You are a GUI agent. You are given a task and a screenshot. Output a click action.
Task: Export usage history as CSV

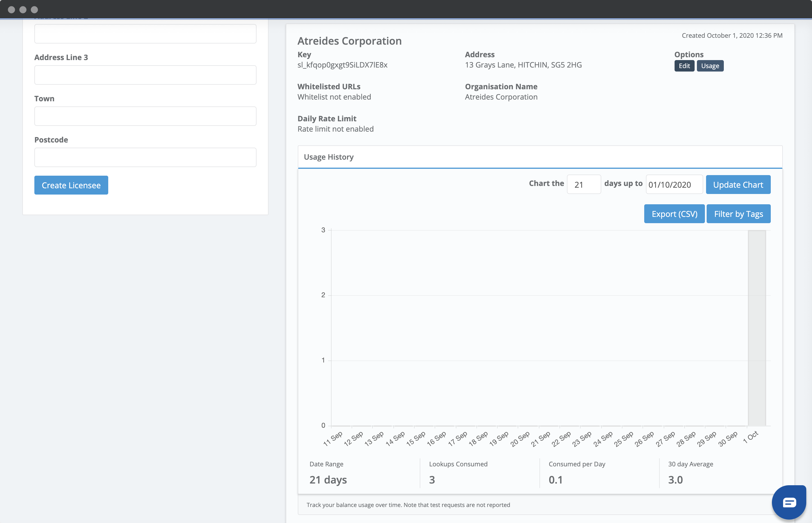click(x=674, y=214)
